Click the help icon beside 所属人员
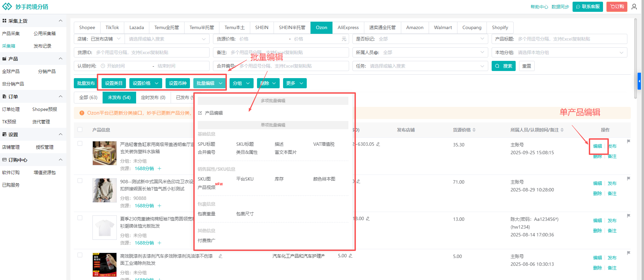The image size is (644, 280). pyautogui.click(x=376, y=53)
